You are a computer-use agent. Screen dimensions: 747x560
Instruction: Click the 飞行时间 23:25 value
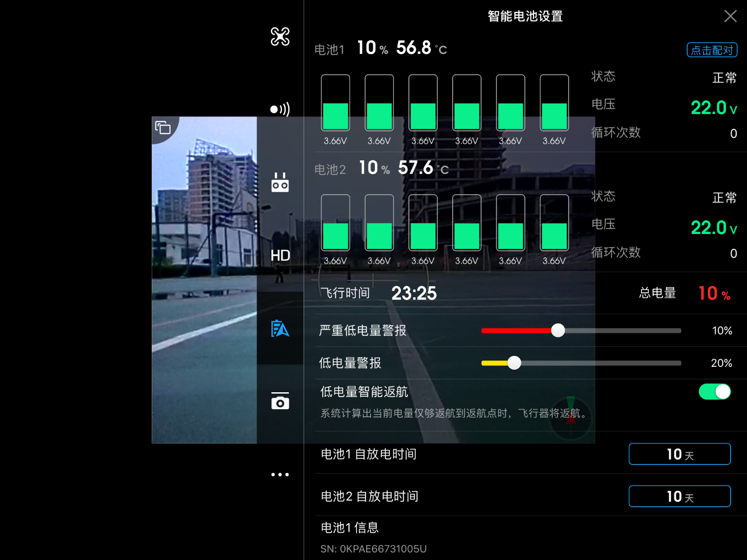click(x=414, y=293)
